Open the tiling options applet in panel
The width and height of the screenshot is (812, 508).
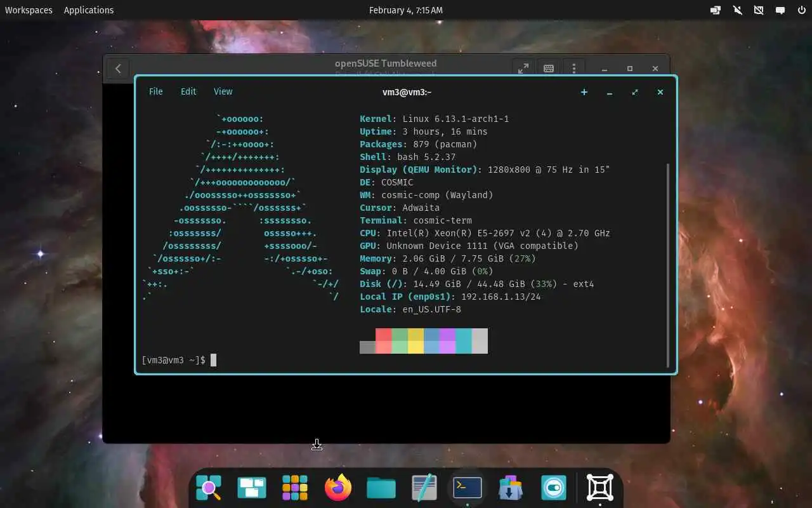716,10
